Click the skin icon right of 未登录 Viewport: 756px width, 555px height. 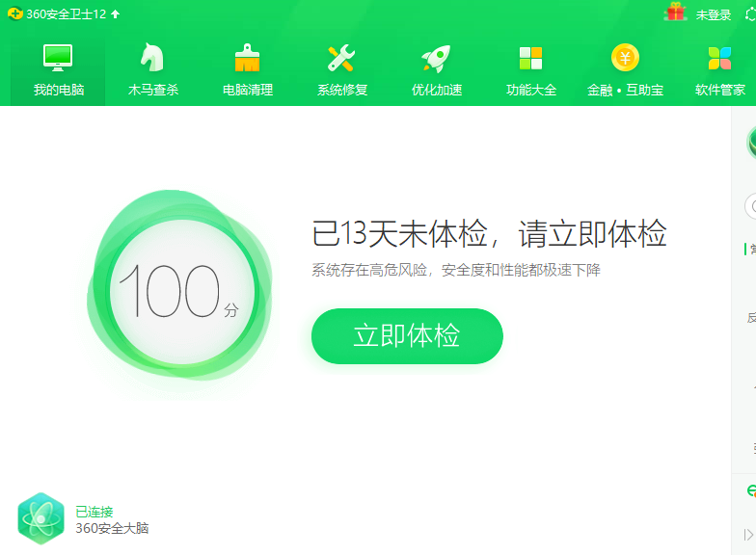coord(750,14)
